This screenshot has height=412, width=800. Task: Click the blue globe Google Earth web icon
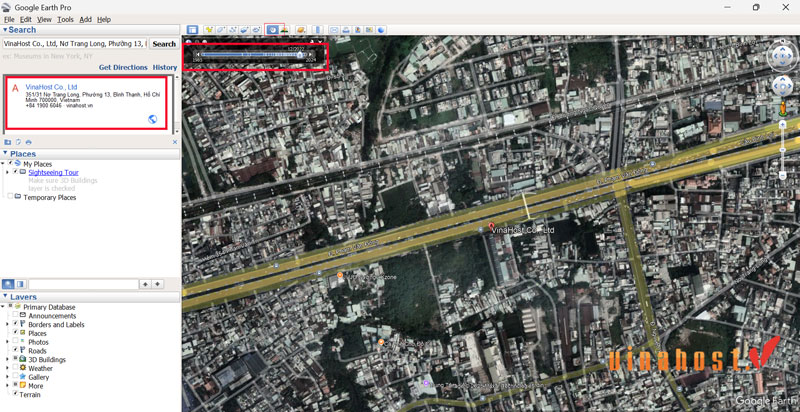coord(381,30)
